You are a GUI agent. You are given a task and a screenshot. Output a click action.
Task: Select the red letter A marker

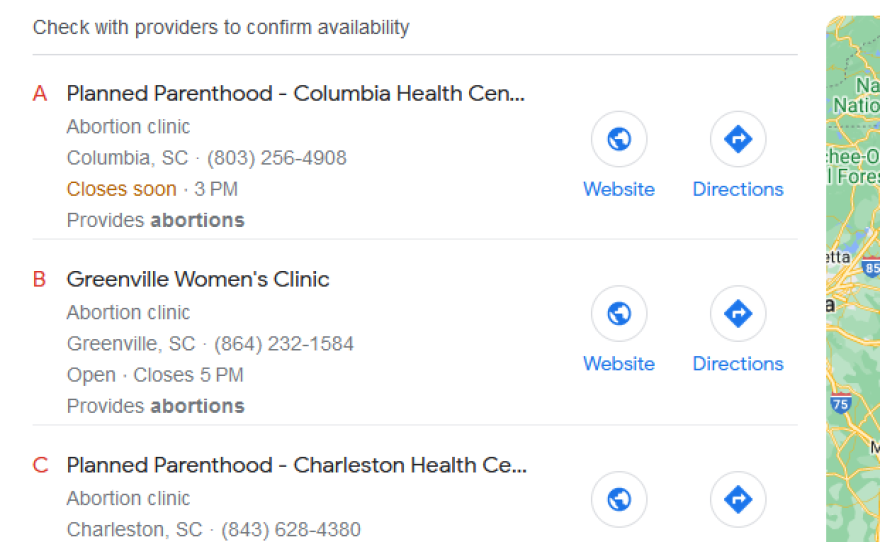coord(40,94)
